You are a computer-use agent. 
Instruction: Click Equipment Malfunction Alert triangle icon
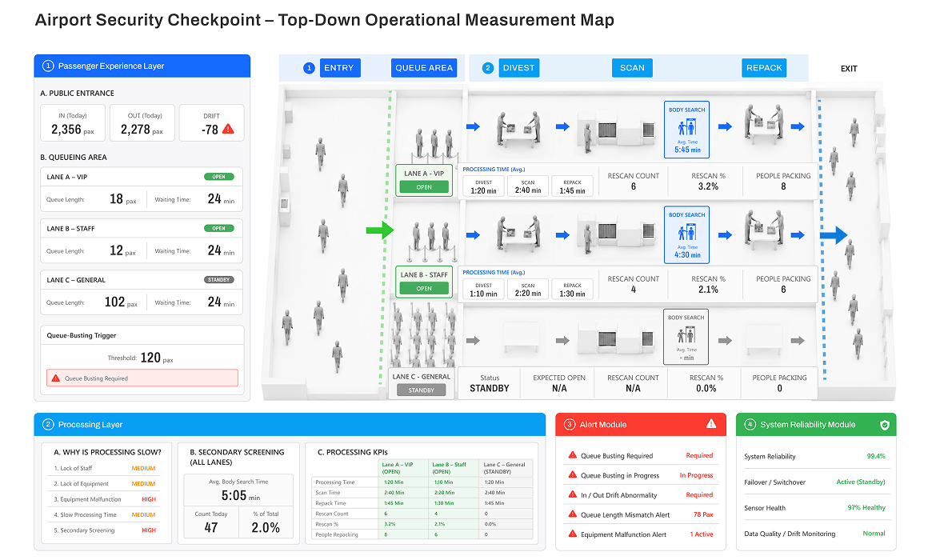point(573,534)
